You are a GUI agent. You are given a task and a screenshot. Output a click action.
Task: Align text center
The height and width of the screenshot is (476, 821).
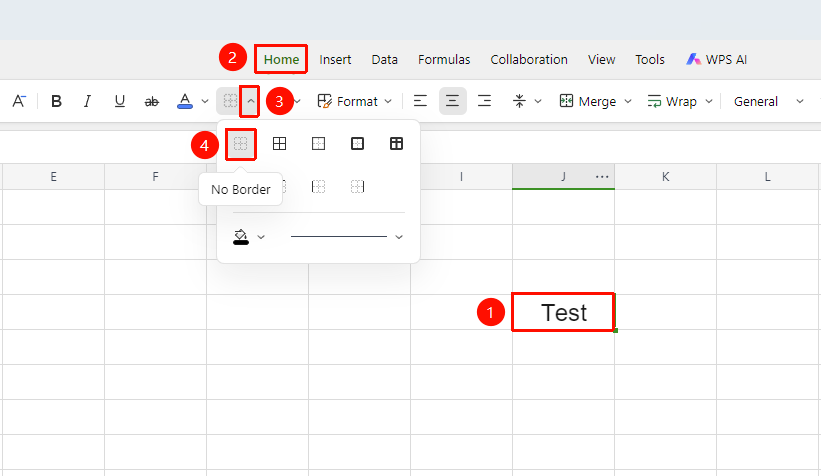(452, 101)
